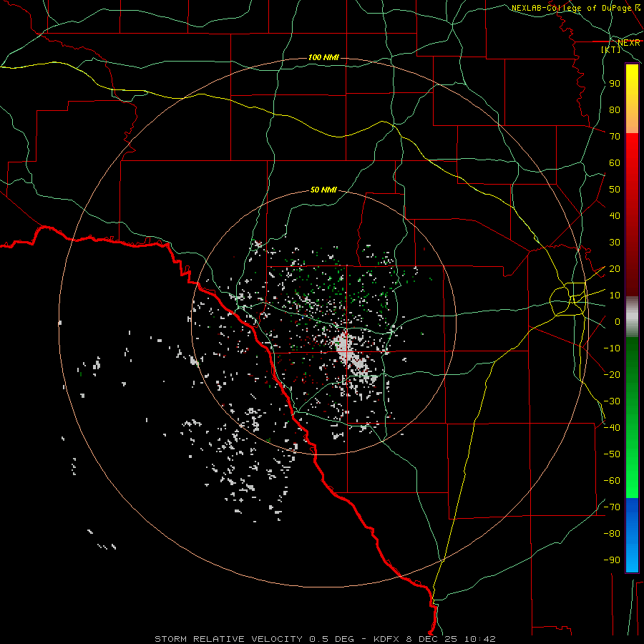Click the positive 70 scale value
The height and width of the screenshot is (644, 644).
[615, 137]
